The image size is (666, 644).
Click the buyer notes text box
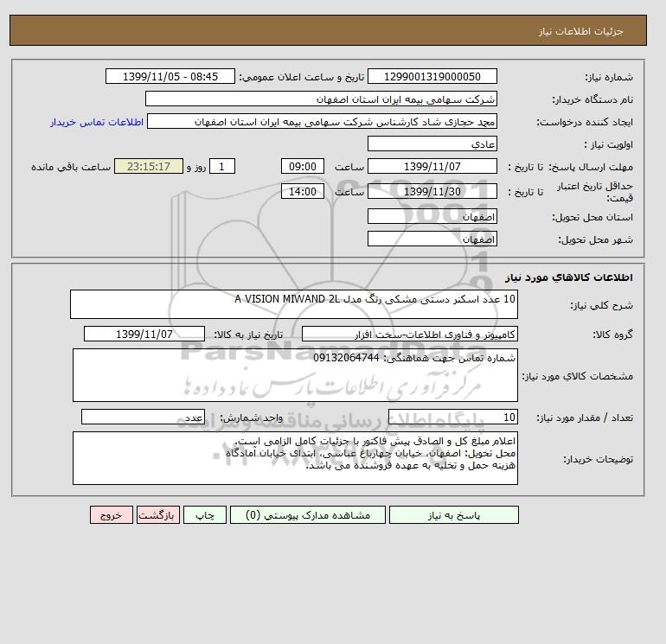click(295, 458)
